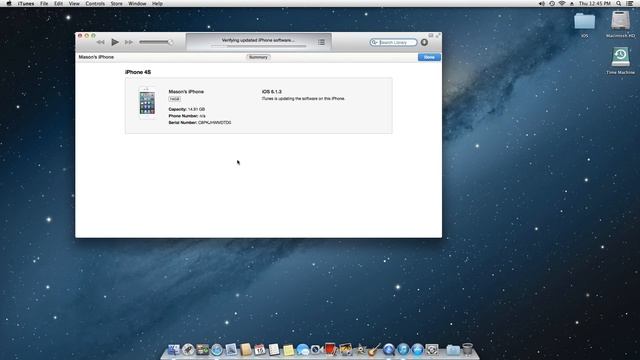Click the update progress bar in status display
640x360 pixels.
(258, 46)
